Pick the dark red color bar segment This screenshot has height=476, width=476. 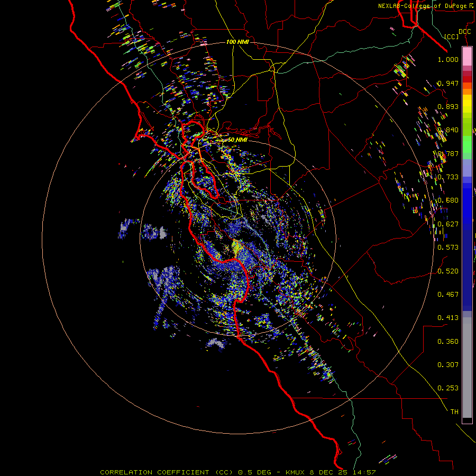click(467, 79)
